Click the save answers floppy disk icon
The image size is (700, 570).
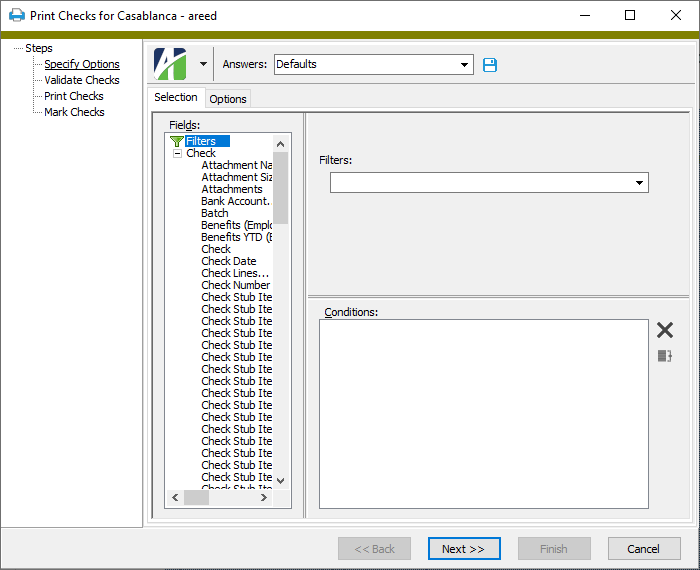click(490, 65)
